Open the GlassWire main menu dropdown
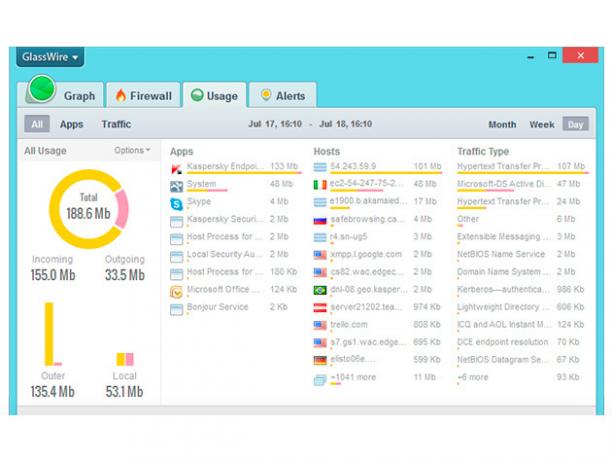Image resolution: width=612 pixels, height=460 pixels. [x=50, y=57]
